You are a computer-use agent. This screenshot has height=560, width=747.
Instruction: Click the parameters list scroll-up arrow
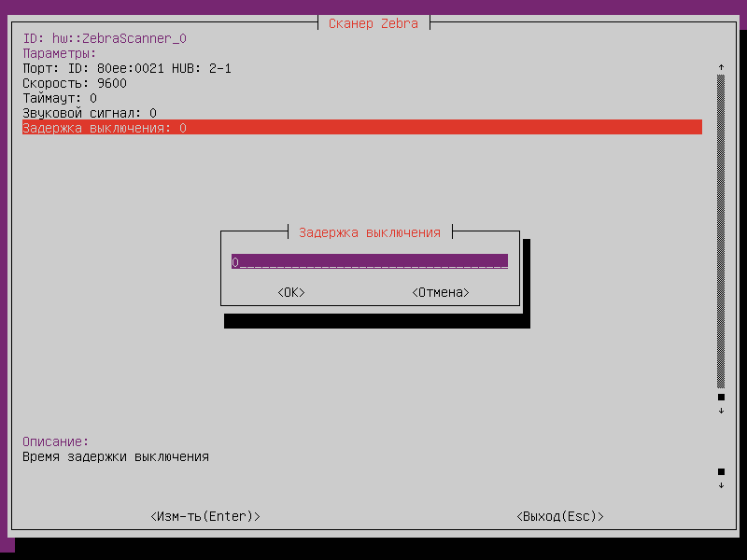721,68
